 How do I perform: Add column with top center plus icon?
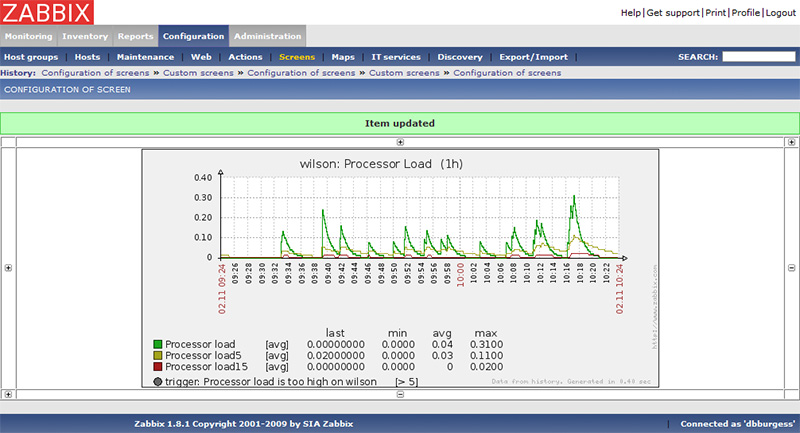400,142
